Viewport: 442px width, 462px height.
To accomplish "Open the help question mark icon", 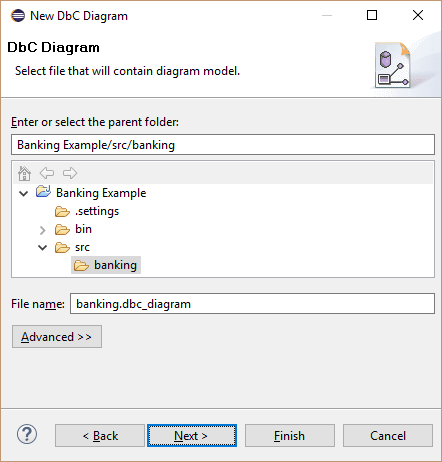I will click(x=27, y=434).
